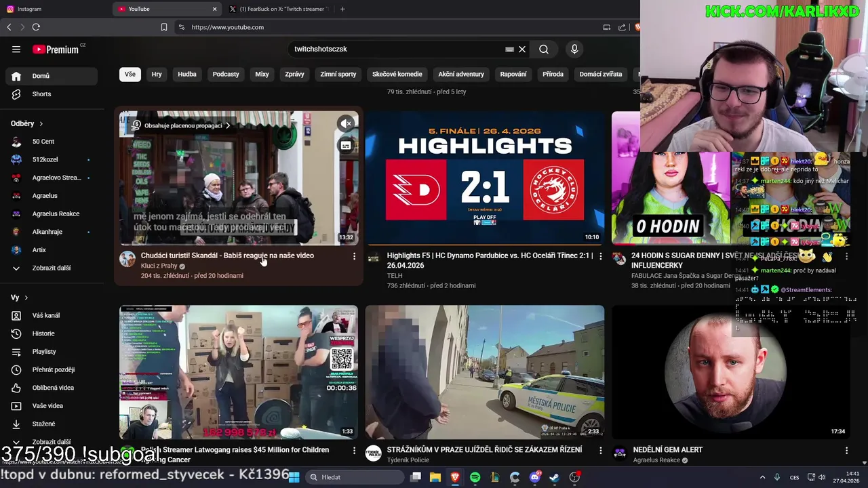
Task: Open the on-screen keyboard icon in search box
Action: point(509,49)
